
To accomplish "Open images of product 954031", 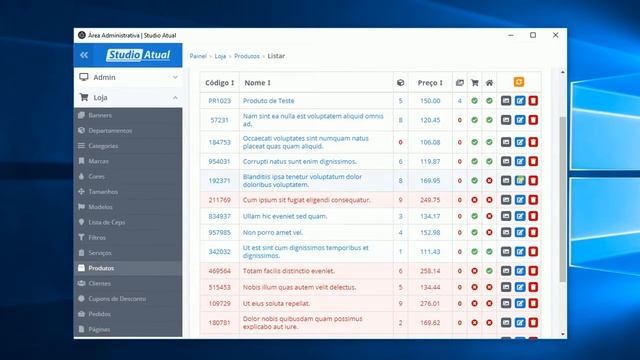I will coord(506,161).
